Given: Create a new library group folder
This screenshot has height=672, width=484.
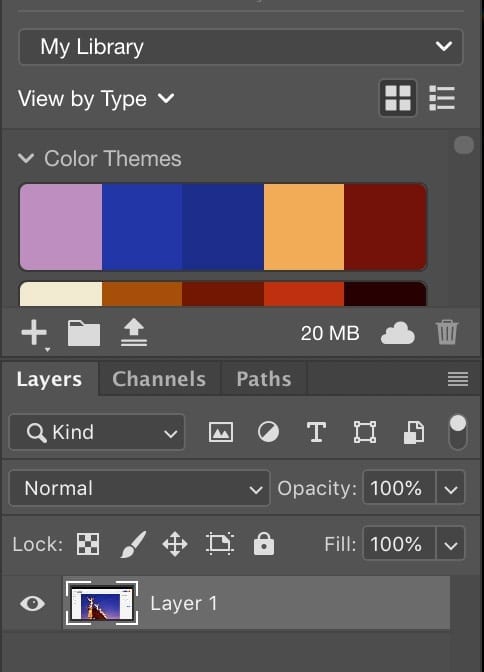Looking at the screenshot, I should [x=84, y=333].
